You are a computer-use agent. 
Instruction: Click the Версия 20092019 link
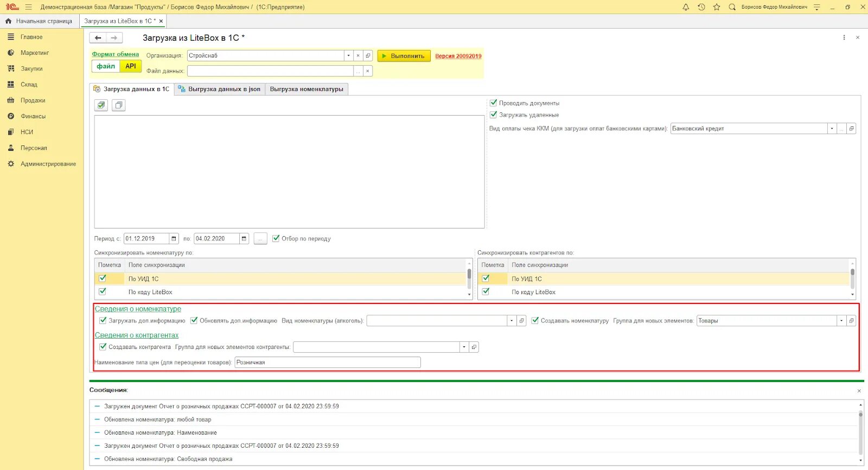click(458, 56)
